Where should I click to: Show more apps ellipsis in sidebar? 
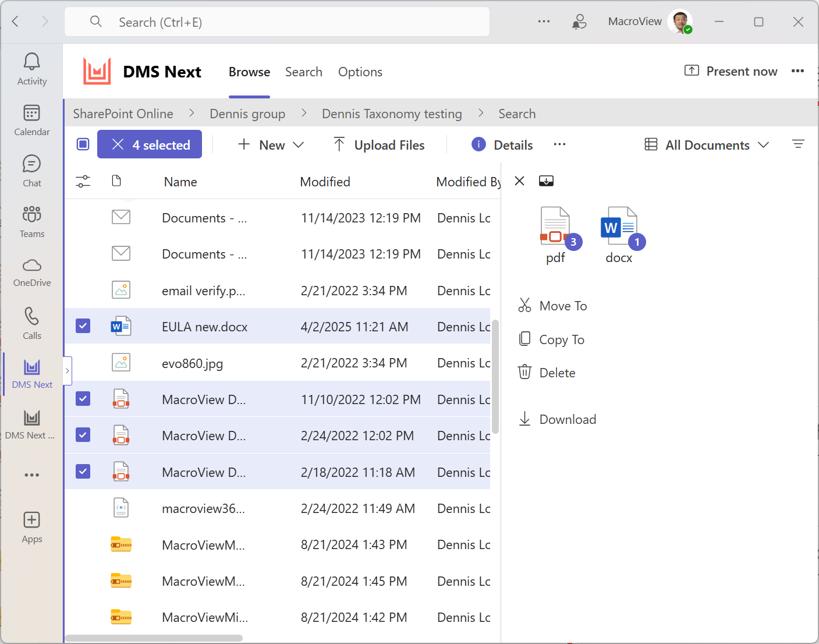[31, 475]
